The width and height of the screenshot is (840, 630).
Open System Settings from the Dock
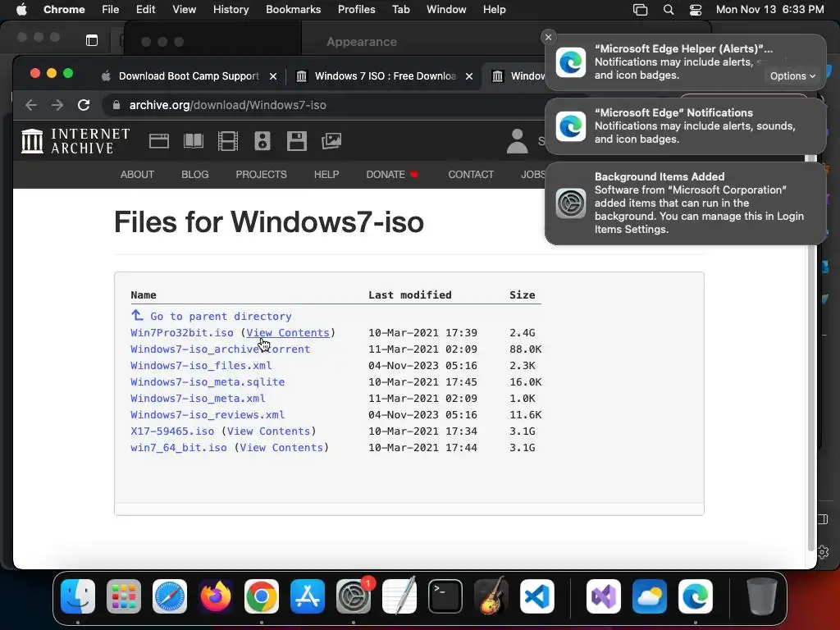pyautogui.click(x=354, y=596)
